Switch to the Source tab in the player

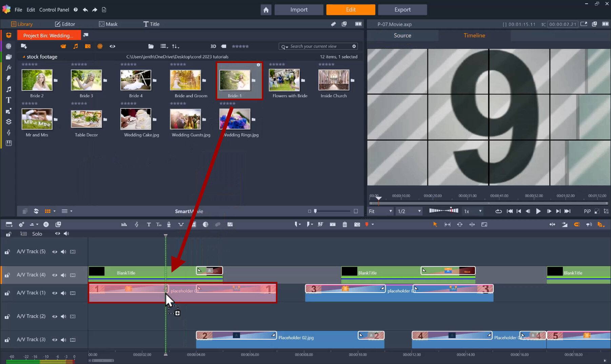pyautogui.click(x=402, y=35)
